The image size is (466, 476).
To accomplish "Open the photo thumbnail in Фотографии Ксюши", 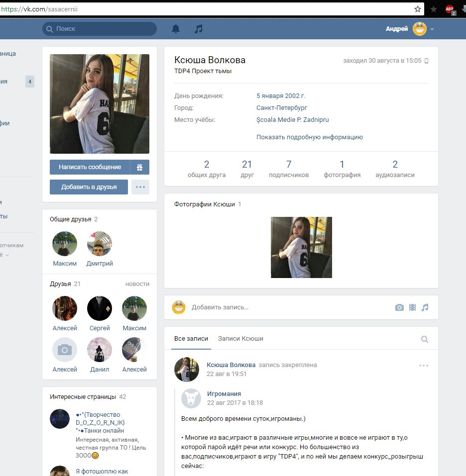I will coord(301,247).
